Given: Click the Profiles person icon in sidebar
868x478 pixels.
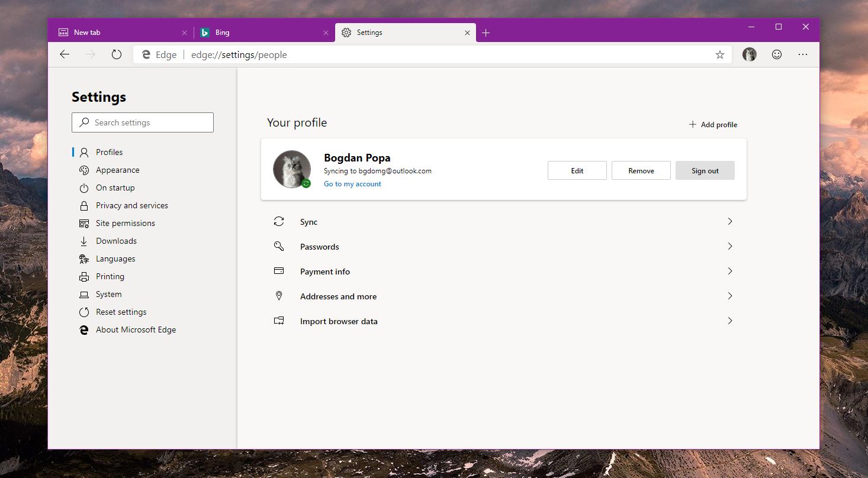Looking at the screenshot, I should [84, 153].
